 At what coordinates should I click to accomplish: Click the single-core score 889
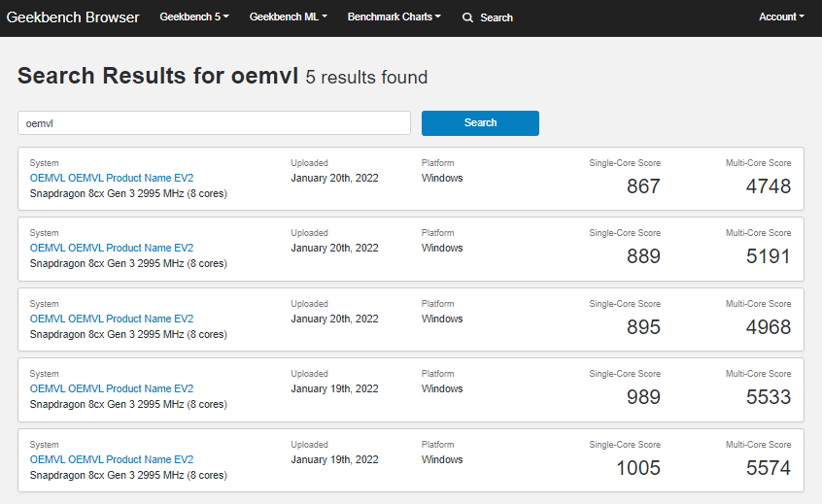coord(643,256)
